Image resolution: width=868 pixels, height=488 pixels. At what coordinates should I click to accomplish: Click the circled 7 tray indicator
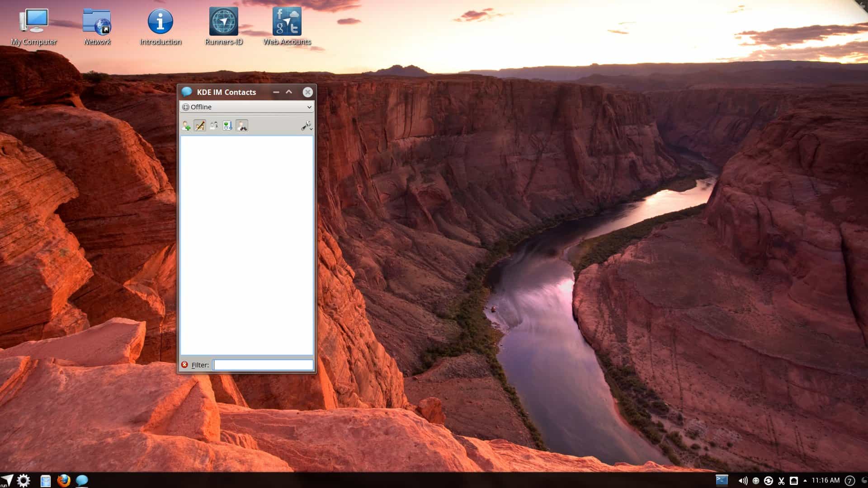(850, 481)
